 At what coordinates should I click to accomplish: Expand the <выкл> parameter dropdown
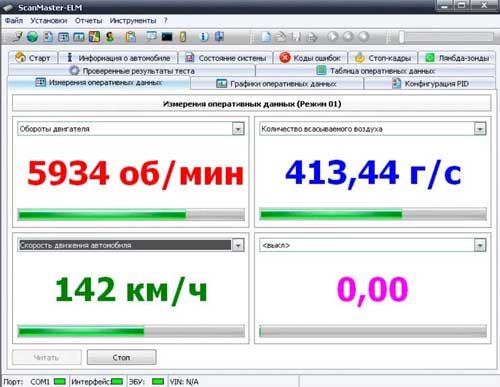[480, 245]
